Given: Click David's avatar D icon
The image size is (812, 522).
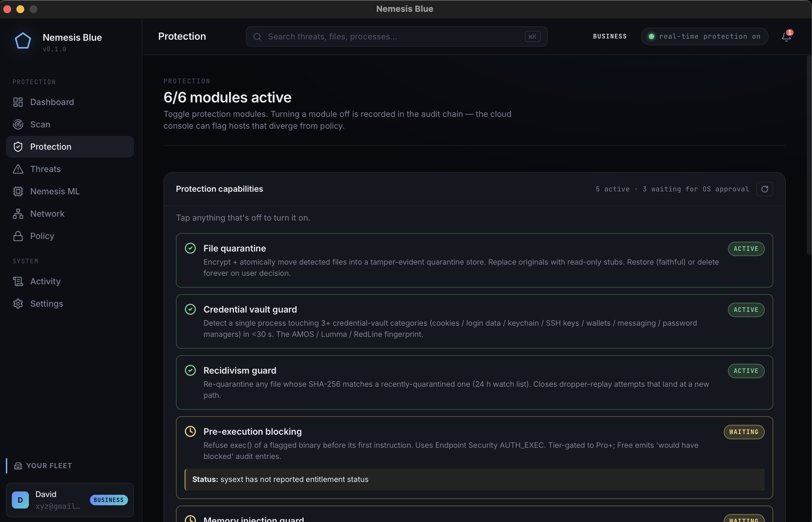Looking at the screenshot, I should point(20,500).
